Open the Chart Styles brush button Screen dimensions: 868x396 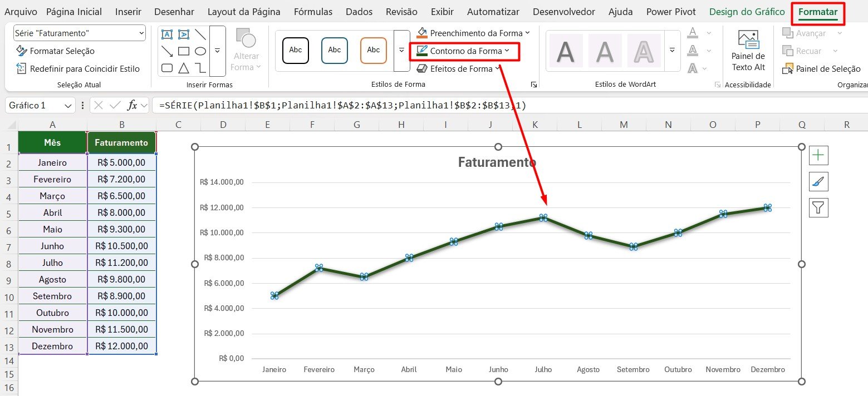point(818,181)
